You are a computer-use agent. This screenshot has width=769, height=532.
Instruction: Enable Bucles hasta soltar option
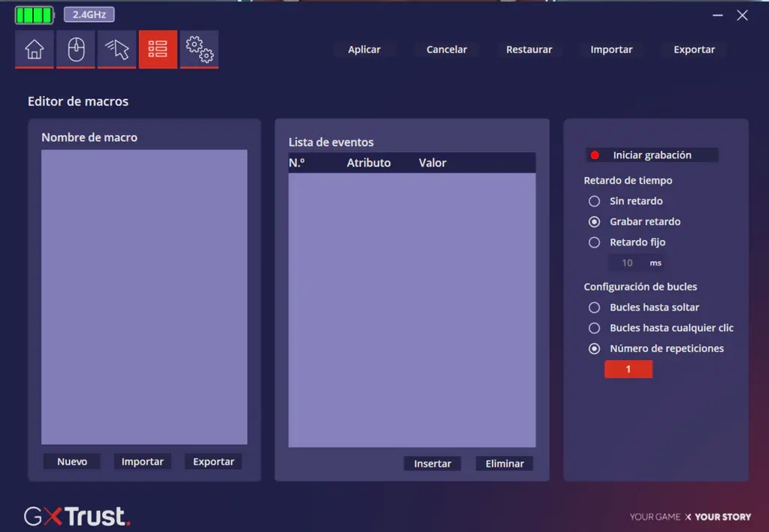tap(595, 308)
